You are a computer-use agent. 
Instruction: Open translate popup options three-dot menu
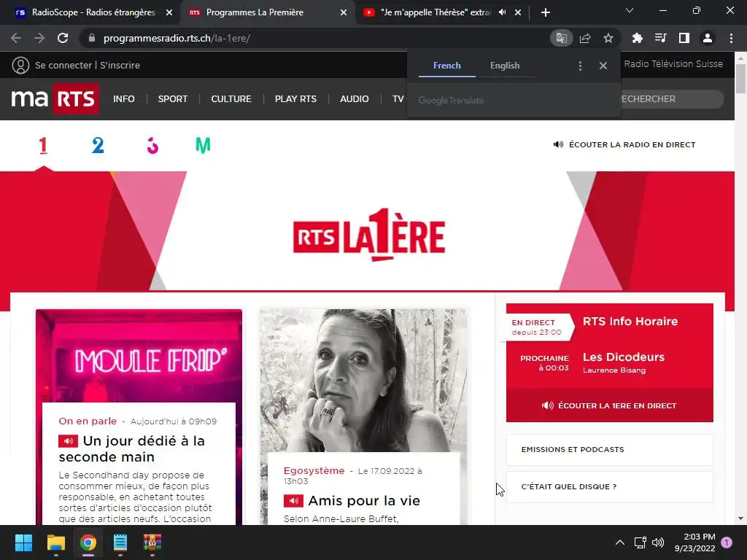click(580, 66)
